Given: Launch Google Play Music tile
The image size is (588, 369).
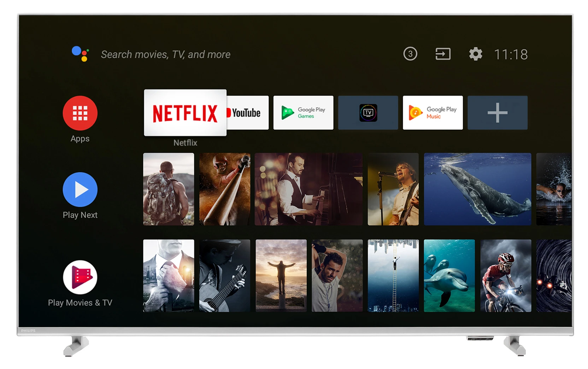Looking at the screenshot, I should 433,113.
